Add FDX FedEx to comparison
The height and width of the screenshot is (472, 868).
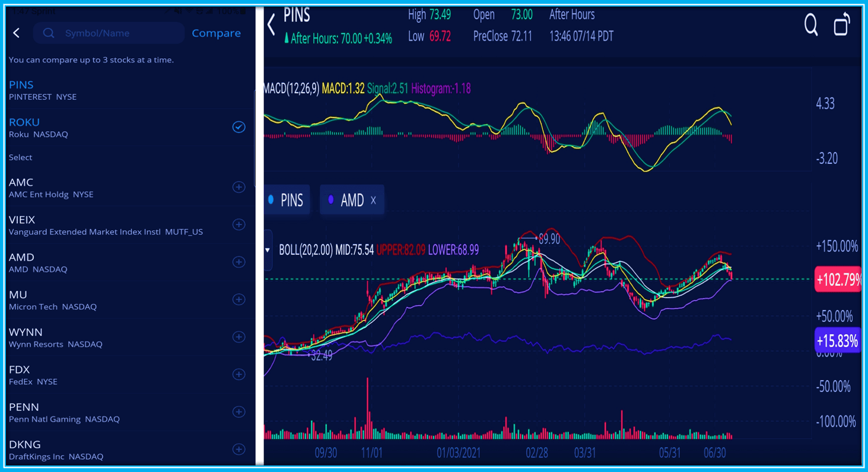click(239, 374)
